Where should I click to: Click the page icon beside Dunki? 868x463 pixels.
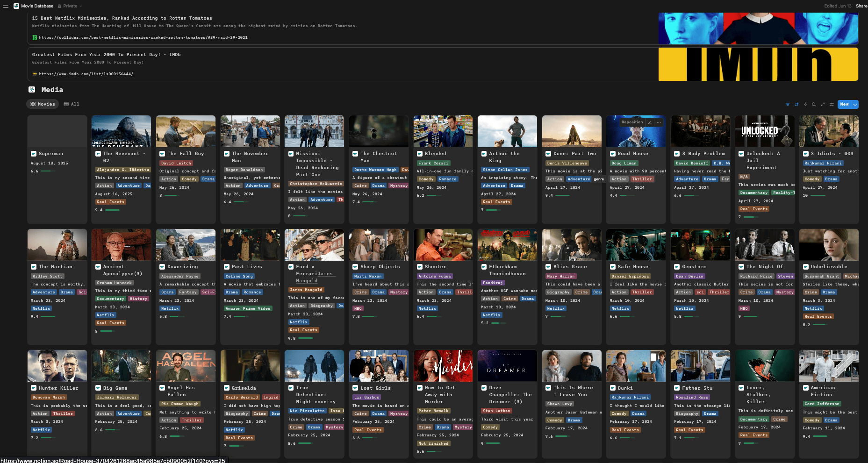click(613, 388)
